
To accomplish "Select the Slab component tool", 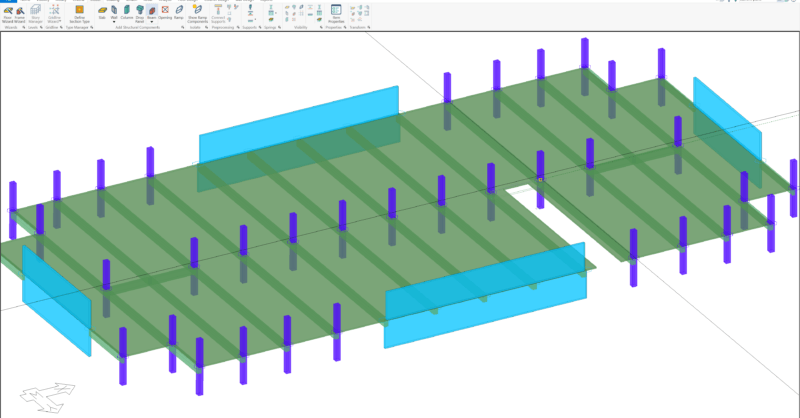I will click(x=102, y=10).
